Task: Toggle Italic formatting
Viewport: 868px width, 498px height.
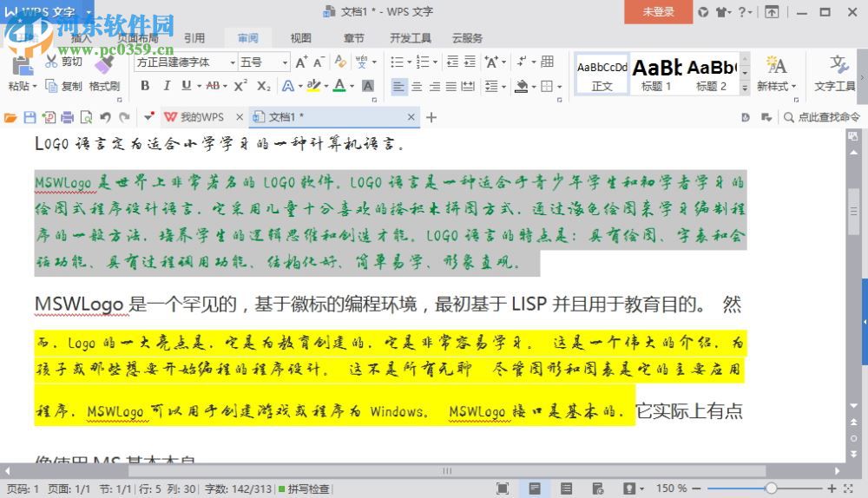Action: tap(166, 86)
